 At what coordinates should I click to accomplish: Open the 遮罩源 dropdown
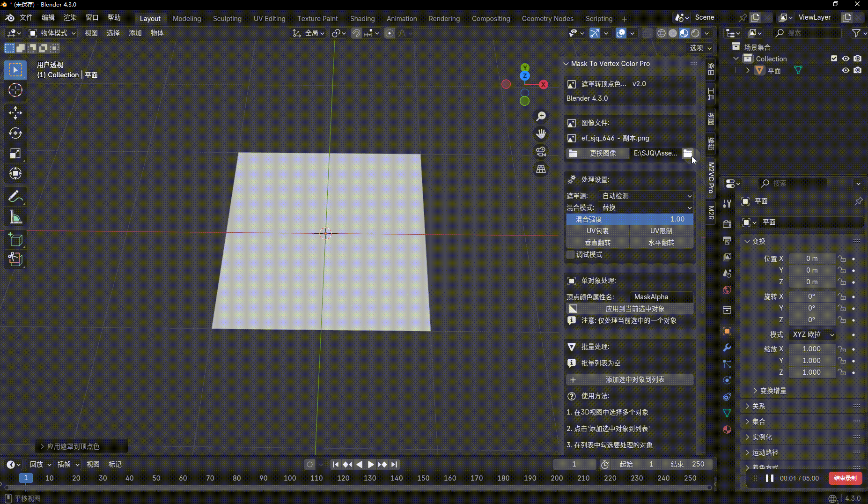[646, 196]
